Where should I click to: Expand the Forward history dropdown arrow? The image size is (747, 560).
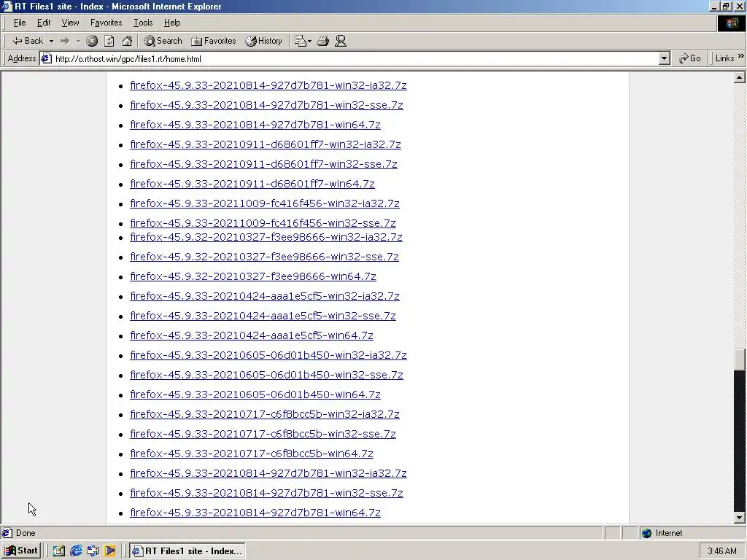(x=78, y=41)
